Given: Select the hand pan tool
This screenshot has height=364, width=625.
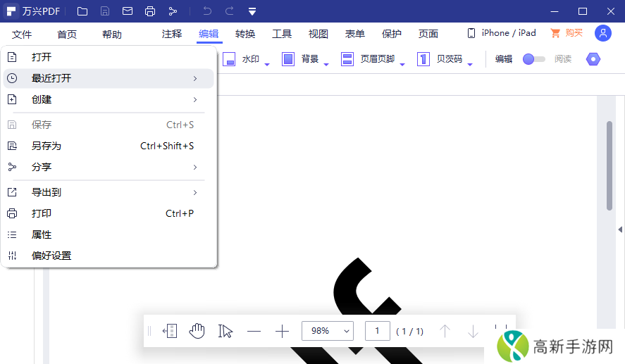Looking at the screenshot, I should tap(197, 331).
